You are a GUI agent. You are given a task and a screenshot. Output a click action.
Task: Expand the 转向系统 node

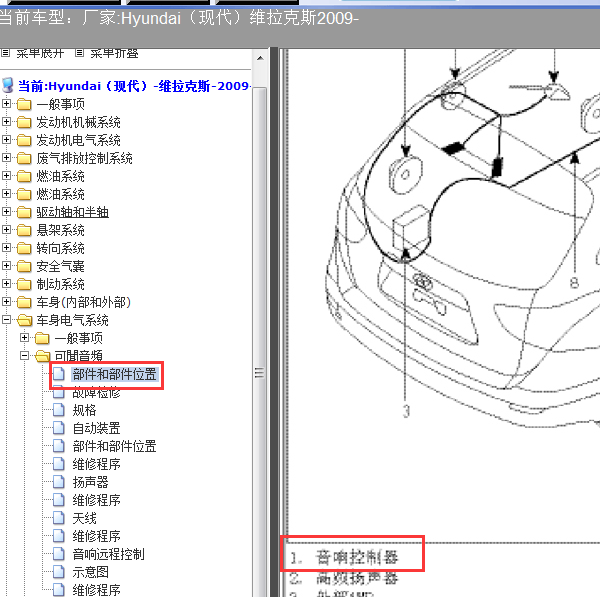click(x=6, y=247)
